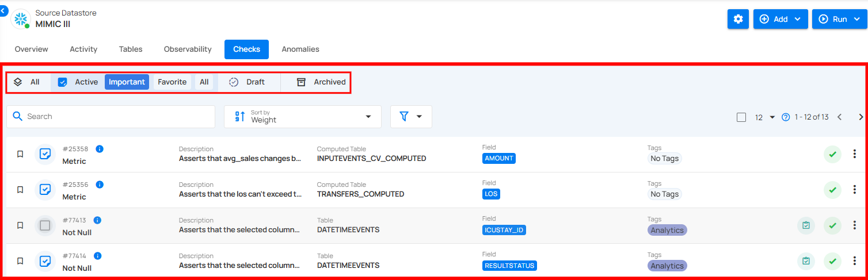The height and width of the screenshot is (280, 868).
Task: Open the Sort by Weight dropdown
Action: (303, 117)
